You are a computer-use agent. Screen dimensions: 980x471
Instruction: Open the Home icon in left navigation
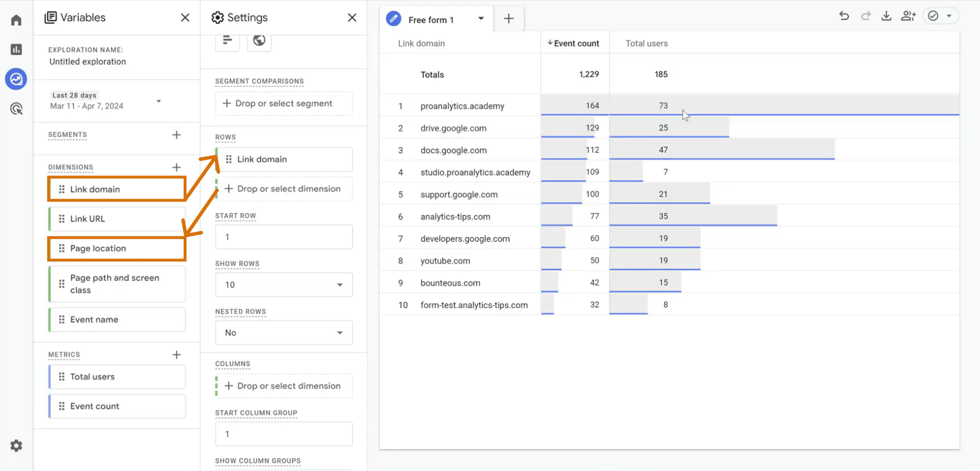(16, 20)
